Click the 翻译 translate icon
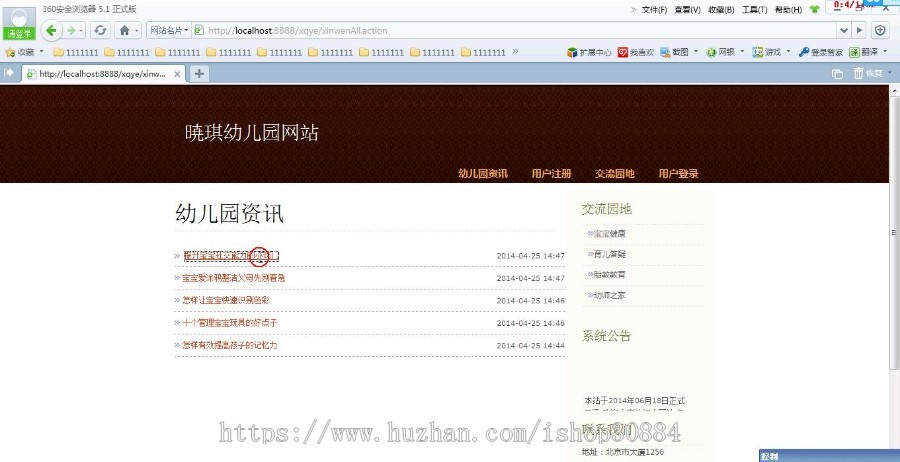The width and height of the screenshot is (900, 462). (863, 52)
